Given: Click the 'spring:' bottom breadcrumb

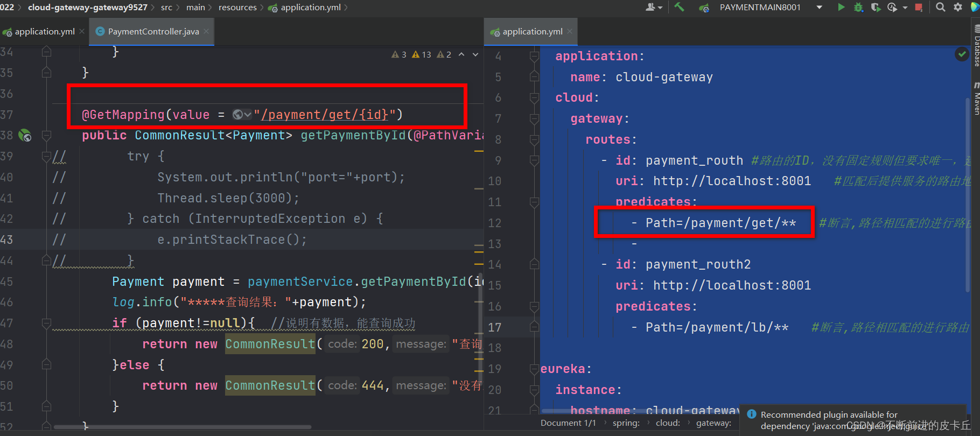Looking at the screenshot, I should click(626, 423).
